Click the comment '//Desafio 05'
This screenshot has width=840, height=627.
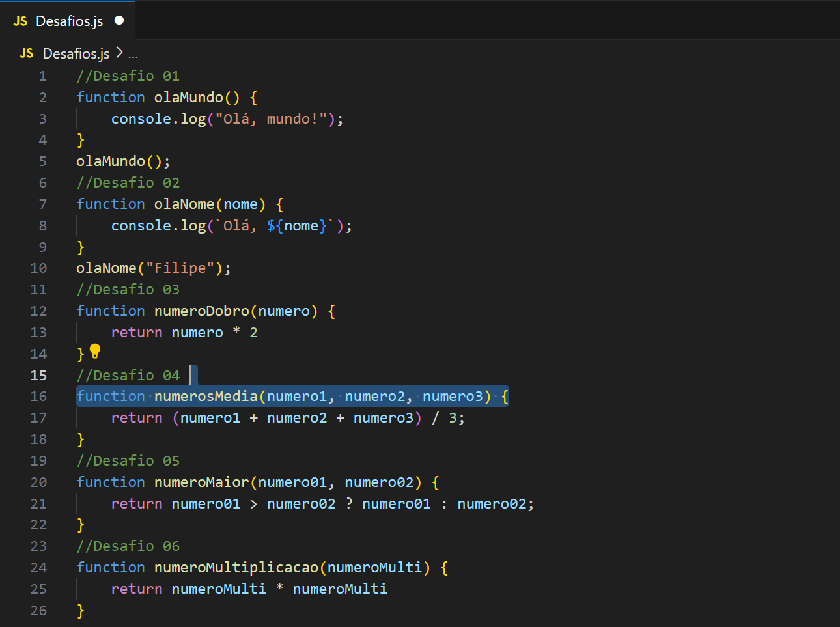128,461
